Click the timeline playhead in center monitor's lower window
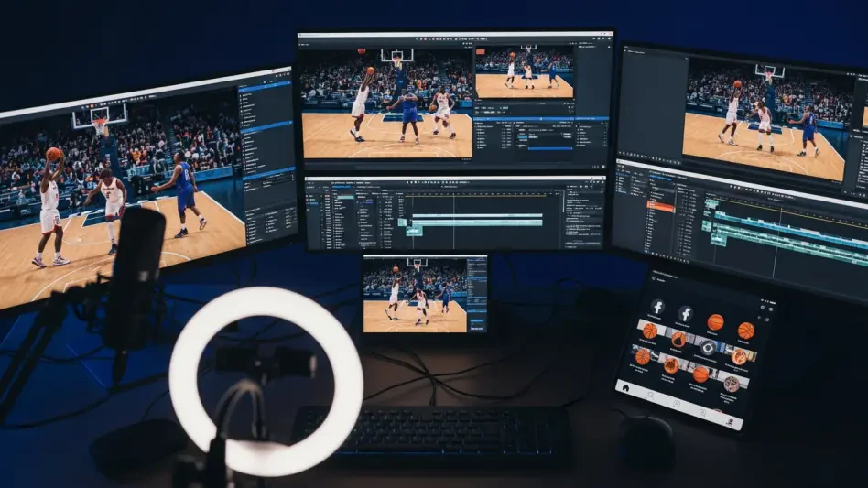The image size is (868, 488). [x=453, y=222]
